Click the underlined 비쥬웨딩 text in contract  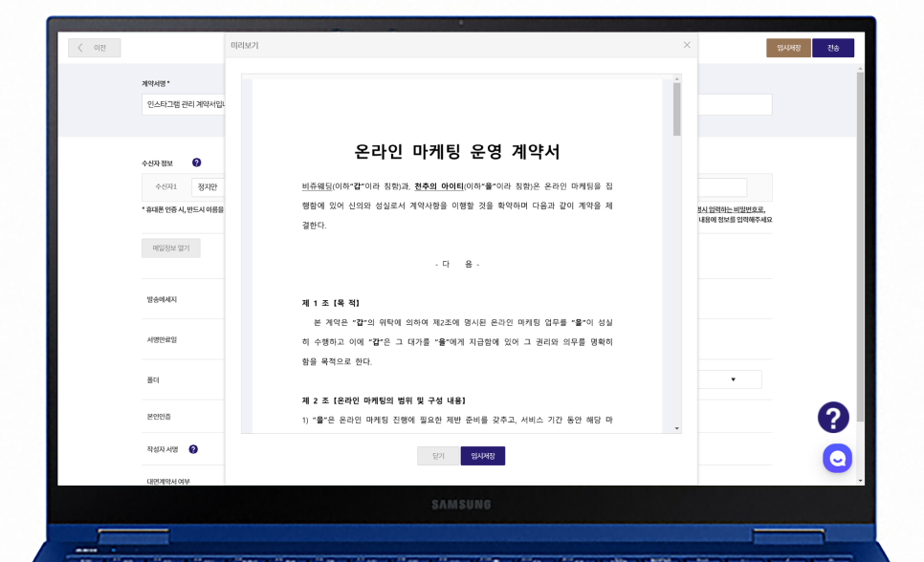pyautogui.click(x=317, y=186)
